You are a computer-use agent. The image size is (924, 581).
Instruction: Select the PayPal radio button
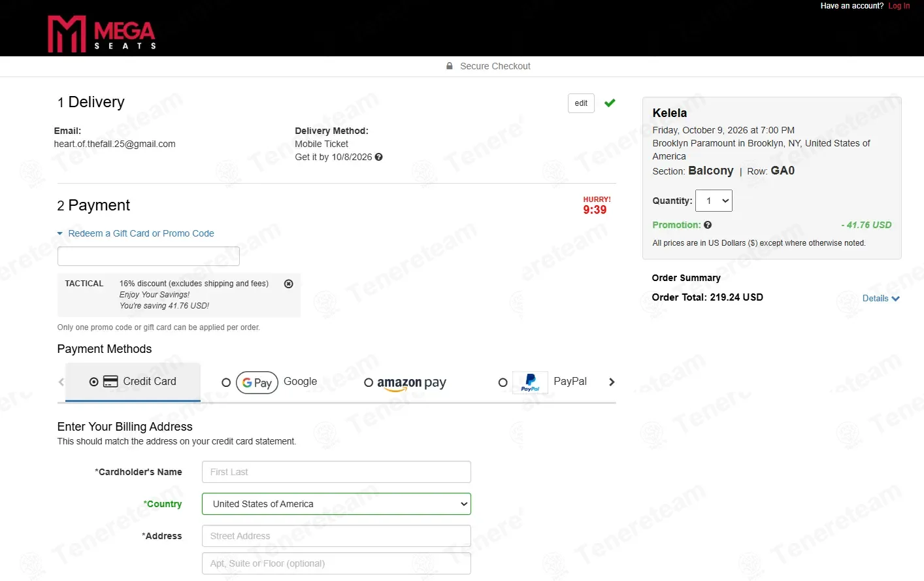[503, 382]
